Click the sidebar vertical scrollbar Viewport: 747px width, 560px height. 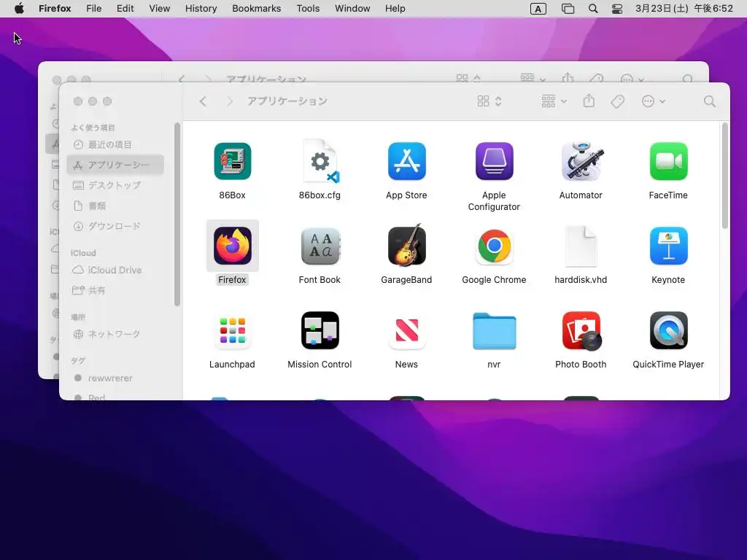click(x=177, y=214)
